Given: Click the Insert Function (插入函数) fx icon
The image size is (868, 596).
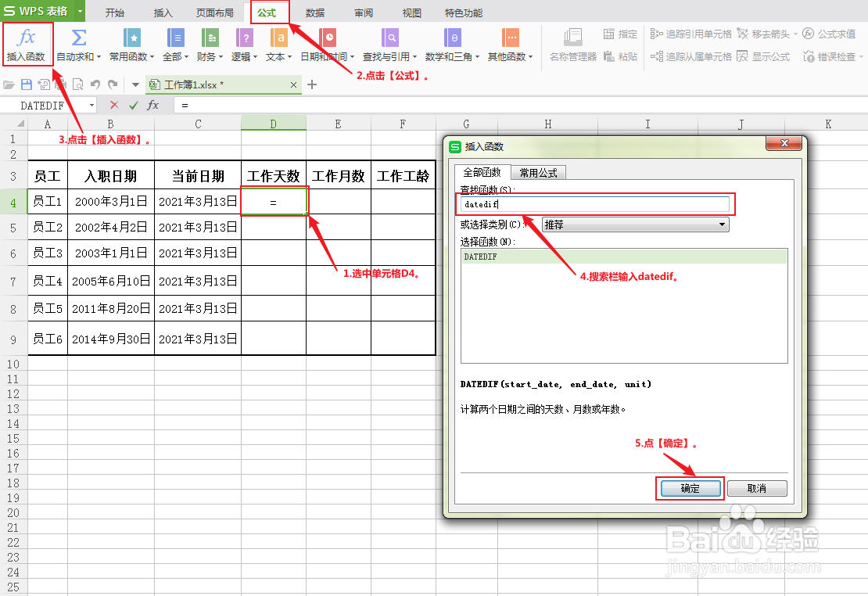Looking at the screenshot, I should pos(26,38).
